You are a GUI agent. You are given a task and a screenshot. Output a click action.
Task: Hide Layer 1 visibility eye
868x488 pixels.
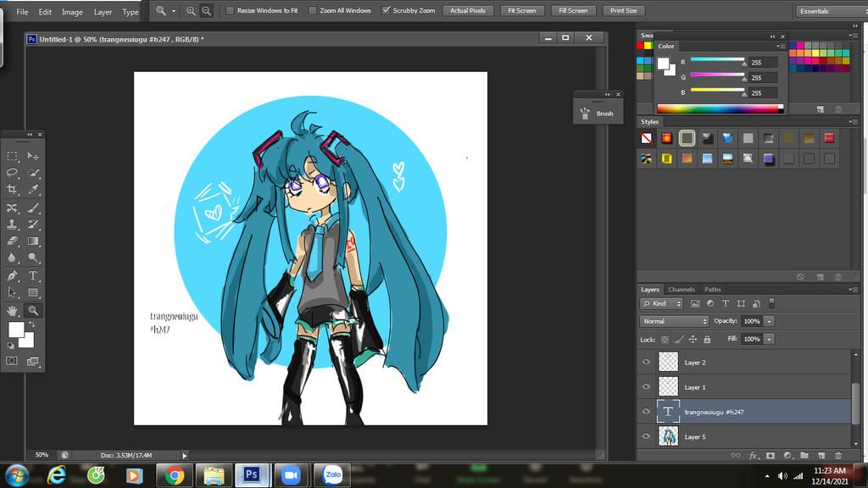click(x=646, y=386)
